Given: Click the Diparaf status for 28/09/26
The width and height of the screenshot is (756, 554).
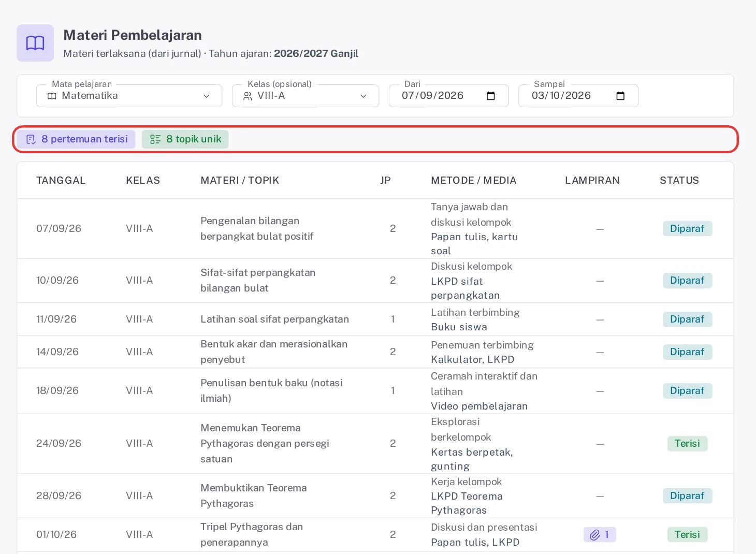Looking at the screenshot, I should (x=687, y=495).
